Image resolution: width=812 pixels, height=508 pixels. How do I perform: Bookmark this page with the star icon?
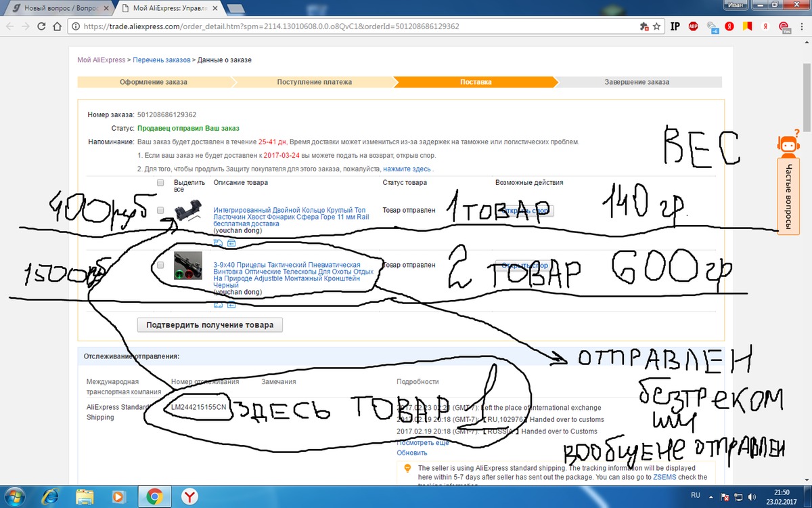point(657,26)
